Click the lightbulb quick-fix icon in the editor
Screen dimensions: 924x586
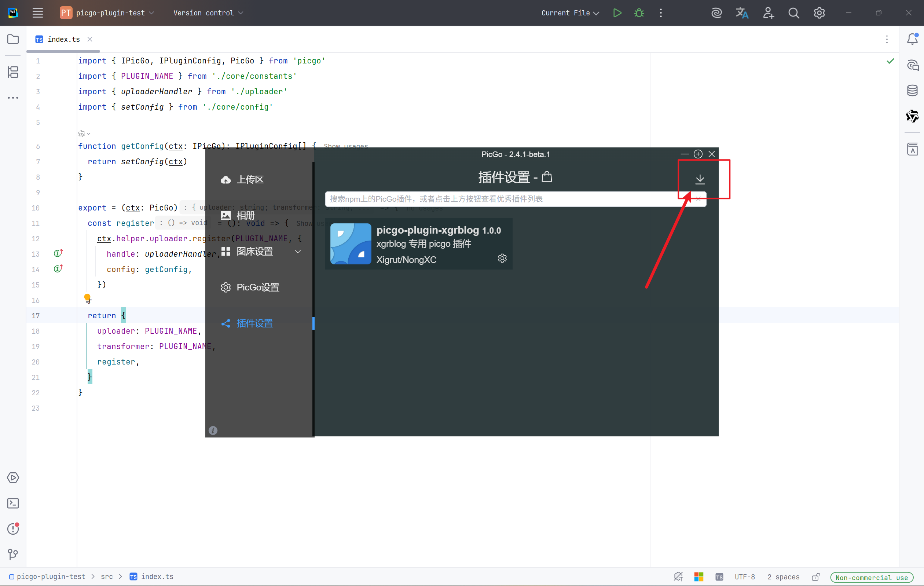pos(88,298)
